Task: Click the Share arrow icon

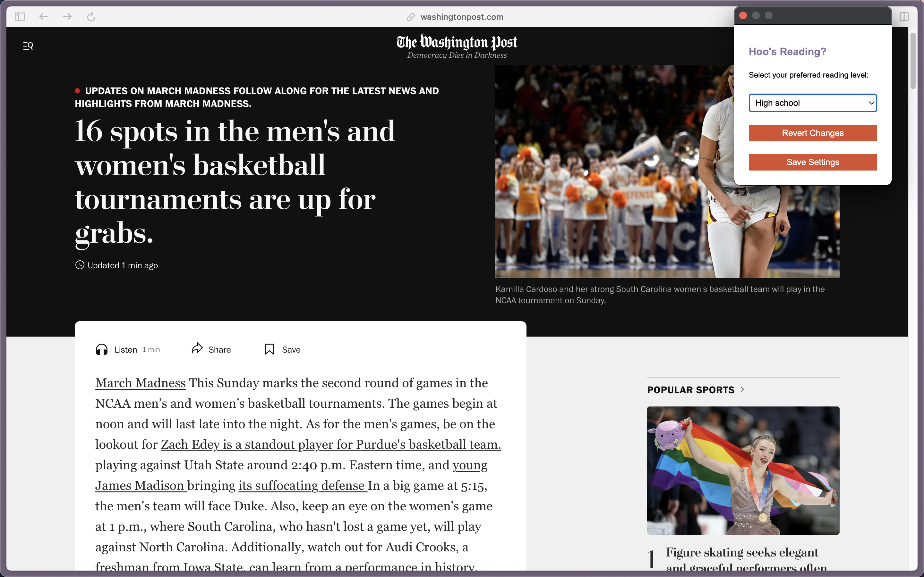Action: pos(197,349)
